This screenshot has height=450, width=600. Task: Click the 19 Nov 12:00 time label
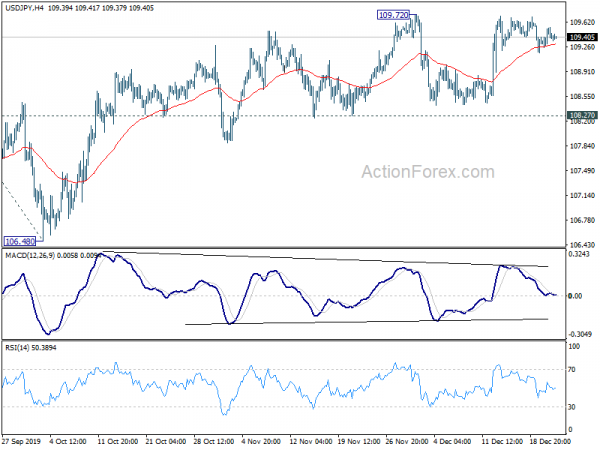(x=359, y=441)
